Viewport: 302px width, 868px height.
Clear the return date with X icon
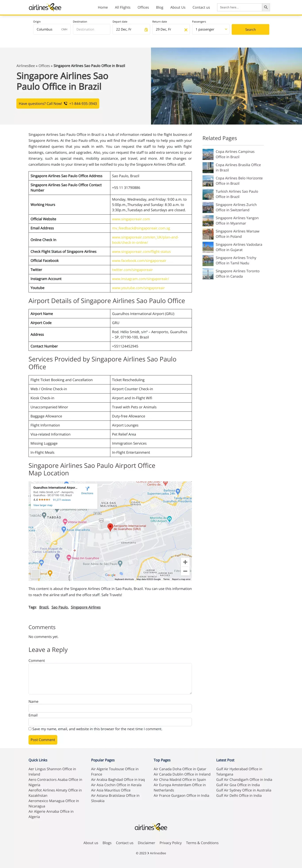pyautogui.click(x=185, y=30)
